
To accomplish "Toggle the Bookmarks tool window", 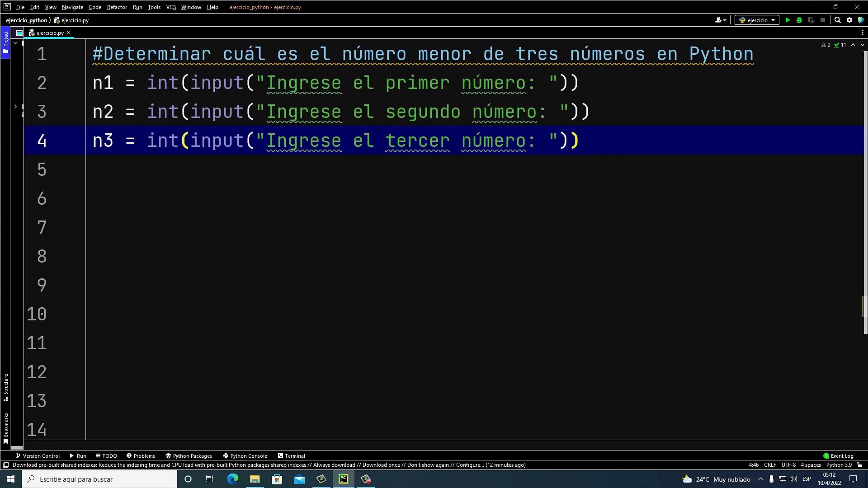I will pyautogui.click(x=5, y=427).
